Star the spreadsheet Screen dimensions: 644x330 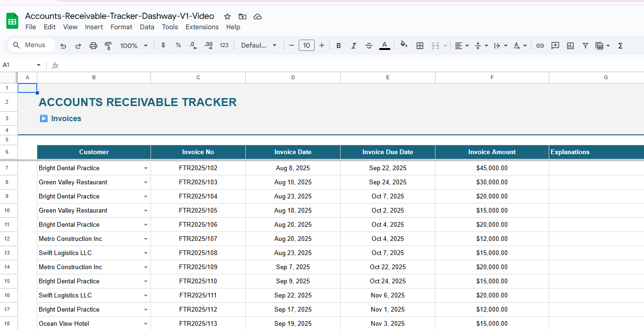point(227,16)
